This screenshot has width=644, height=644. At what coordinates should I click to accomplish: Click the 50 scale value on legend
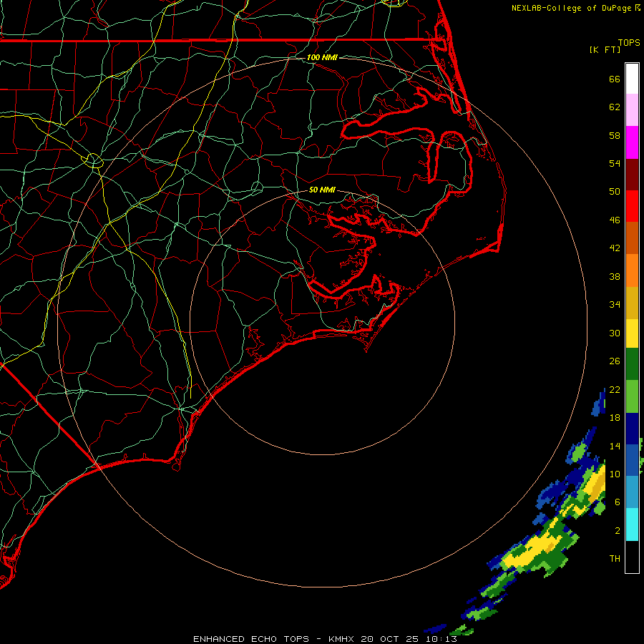(615, 192)
